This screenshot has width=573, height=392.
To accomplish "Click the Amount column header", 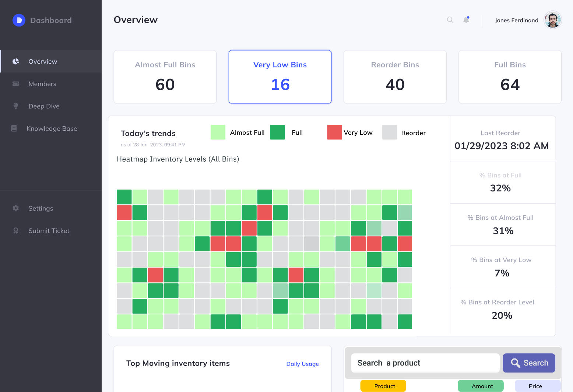I will [481, 386].
